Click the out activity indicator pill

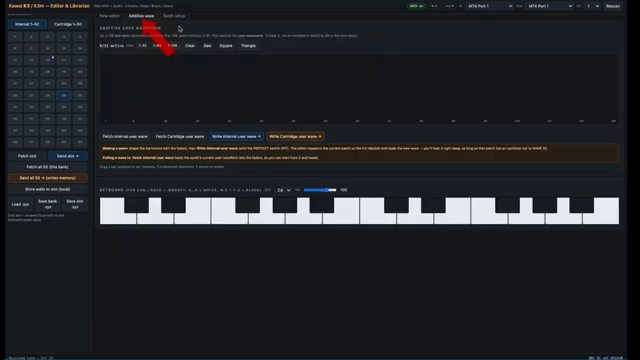click(x=449, y=6)
